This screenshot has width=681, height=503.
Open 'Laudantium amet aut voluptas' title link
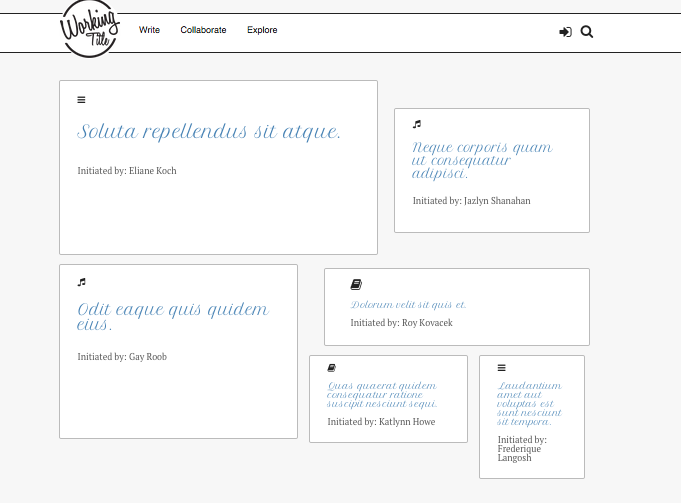(x=529, y=404)
